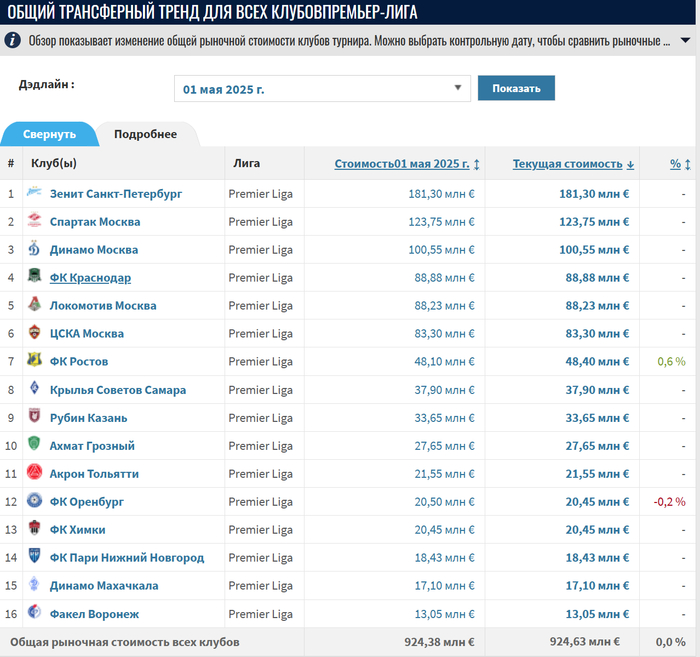Screen dimensions: 700x657
Task: Open Зенит Санкт-Петербург club link
Action: [x=116, y=194]
